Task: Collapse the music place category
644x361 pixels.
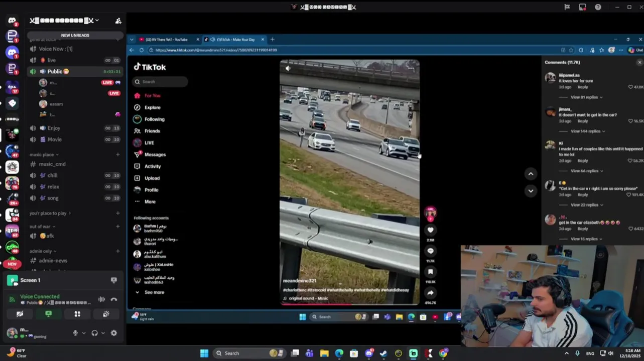Action: 44,154
